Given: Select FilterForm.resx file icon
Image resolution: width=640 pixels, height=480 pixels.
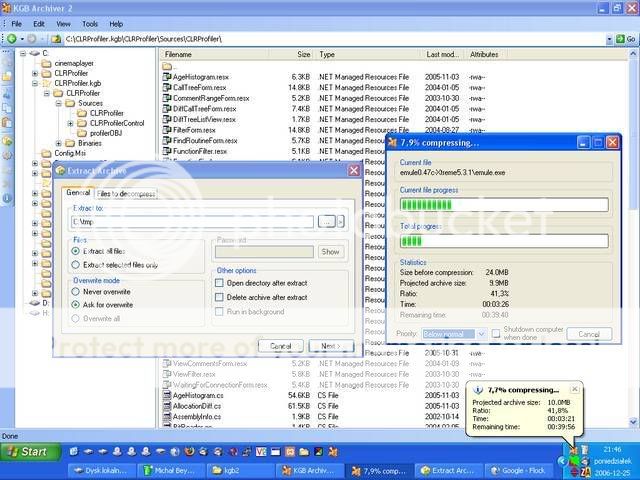Looking at the screenshot, I should [167, 130].
